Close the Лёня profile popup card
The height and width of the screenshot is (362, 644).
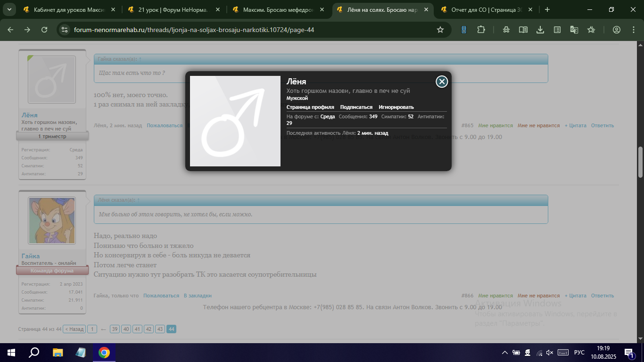pos(441,82)
